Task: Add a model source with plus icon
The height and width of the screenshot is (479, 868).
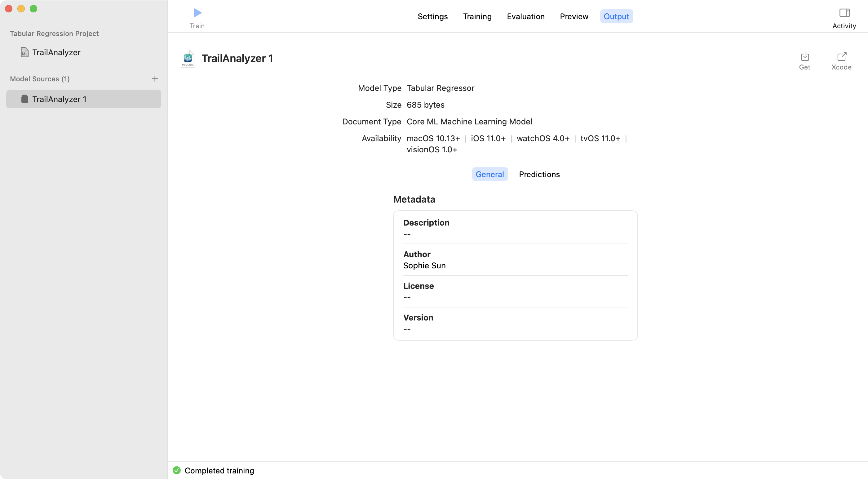Action: (155, 78)
